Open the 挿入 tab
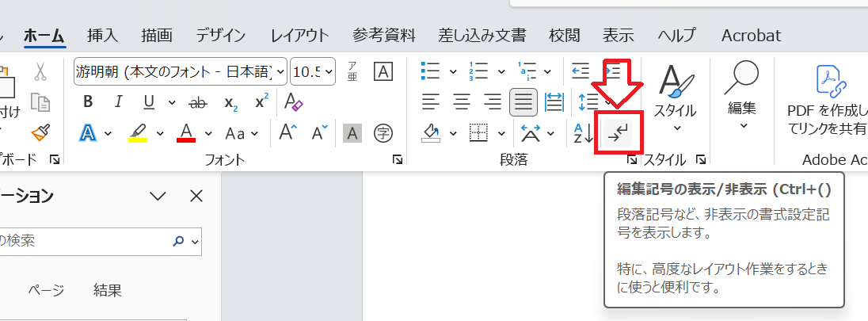Image resolution: width=868 pixels, height=321 pixels. (103, 36)
